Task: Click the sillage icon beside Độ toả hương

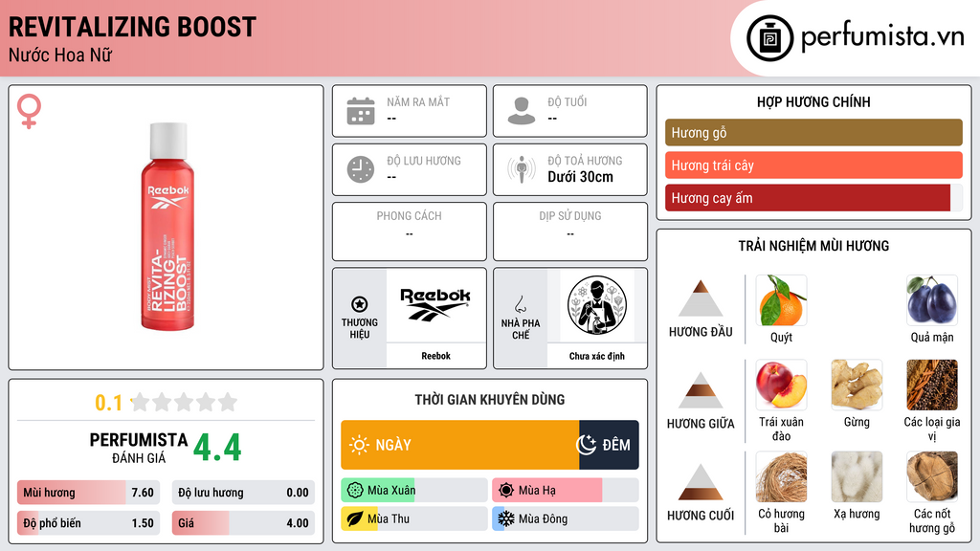Action: (522, 169)
